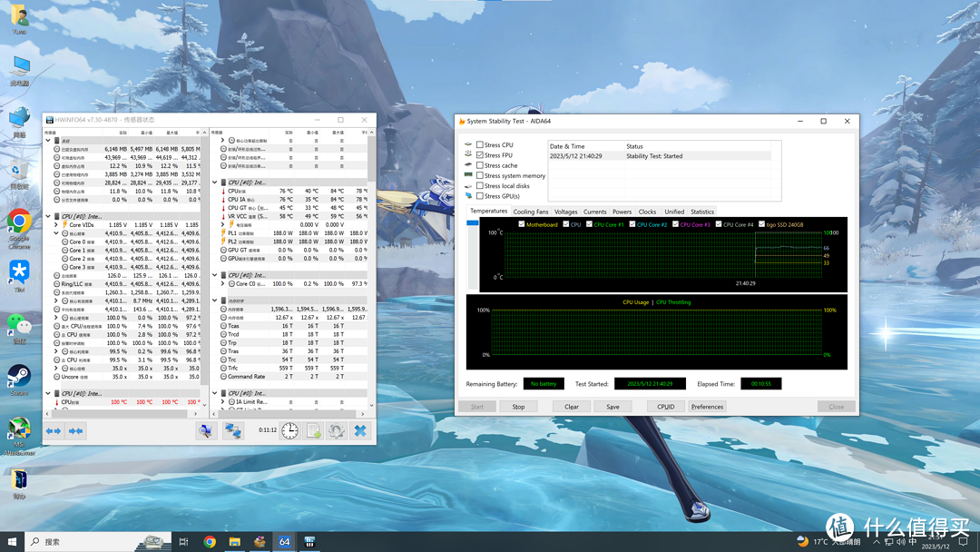Click Windows taskbar search box
The image size is (980, 552).
point(99,541)
